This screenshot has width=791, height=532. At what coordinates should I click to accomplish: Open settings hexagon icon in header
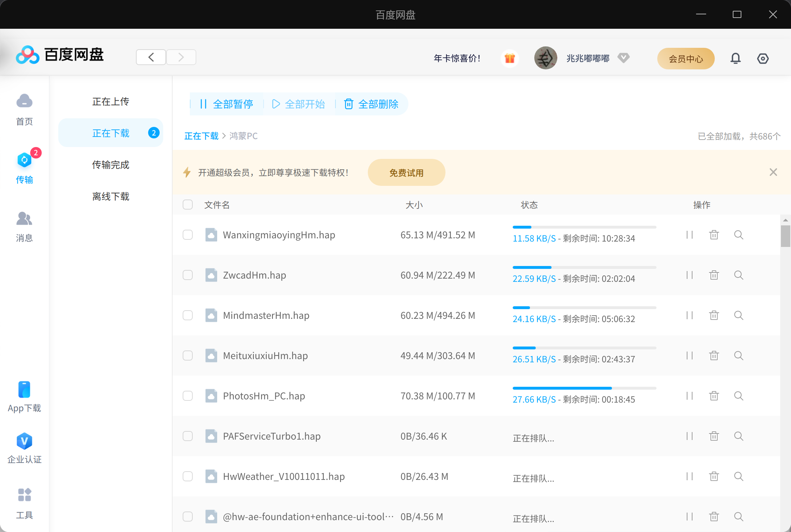pyautogui.click(x=763, y=58)
